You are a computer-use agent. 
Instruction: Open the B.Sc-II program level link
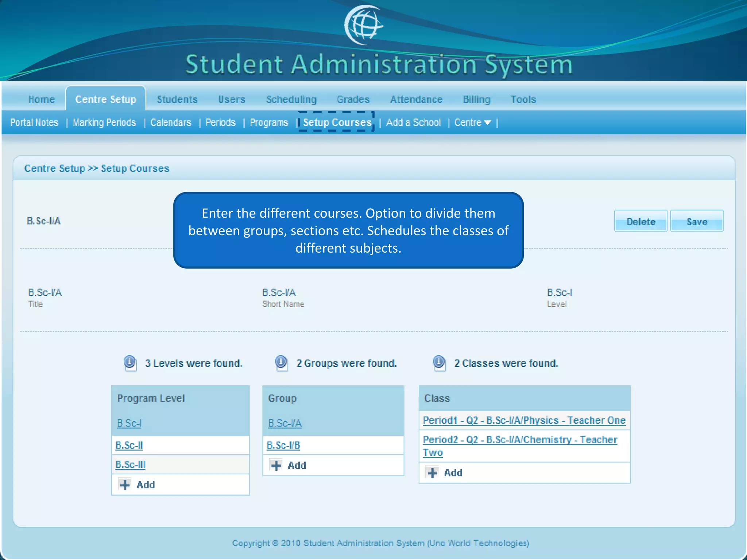(x=129, y=446)
